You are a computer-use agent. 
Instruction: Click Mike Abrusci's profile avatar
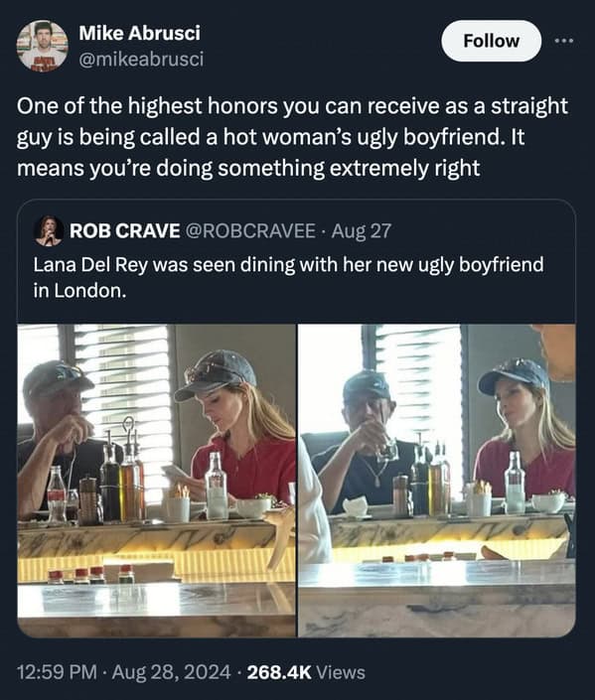(42, 46)
